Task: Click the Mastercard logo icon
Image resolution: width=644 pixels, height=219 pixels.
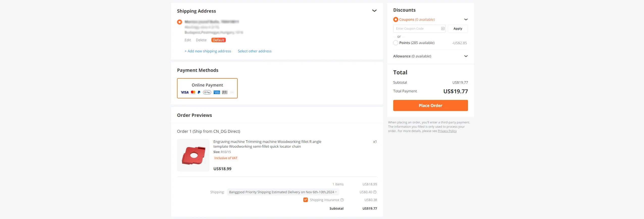Action: tap(193, 92)
